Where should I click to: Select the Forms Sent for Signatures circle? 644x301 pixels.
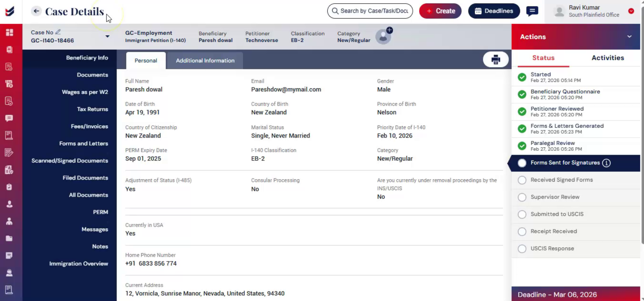pos(522,163)
